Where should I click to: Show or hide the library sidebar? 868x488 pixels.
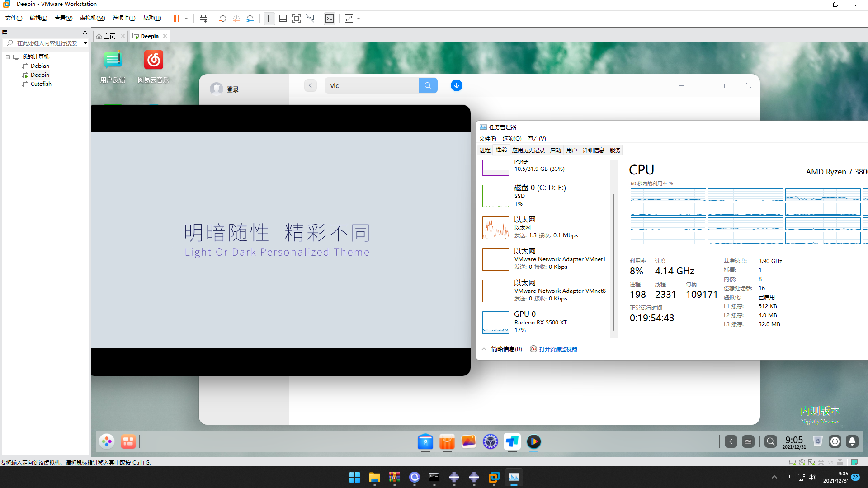tap(269, 19)
